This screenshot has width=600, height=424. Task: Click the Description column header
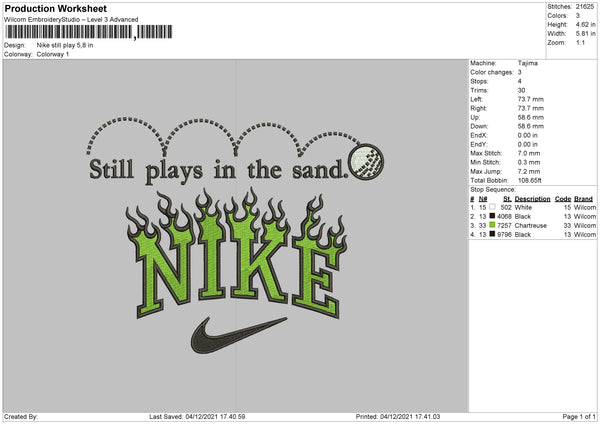tap(532, 199)
